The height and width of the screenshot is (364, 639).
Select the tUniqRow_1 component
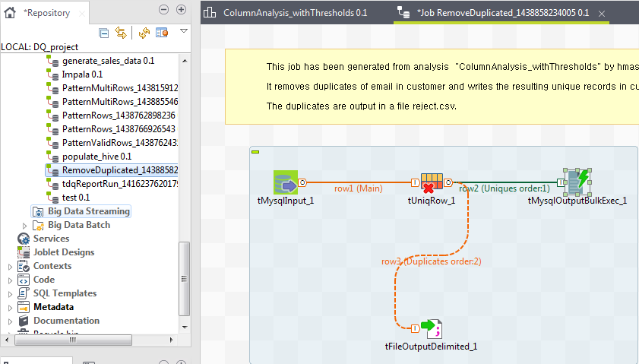point(432,182)
